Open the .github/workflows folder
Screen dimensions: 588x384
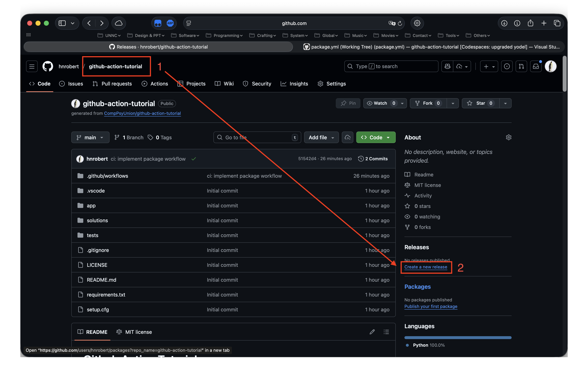click(x=107, y=176)
